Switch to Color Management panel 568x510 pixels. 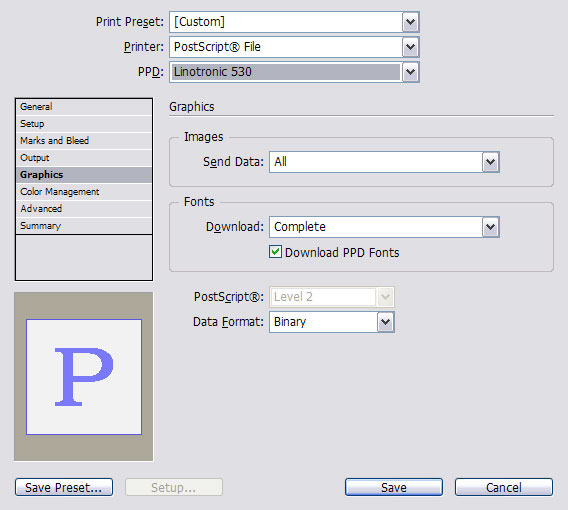84,192
